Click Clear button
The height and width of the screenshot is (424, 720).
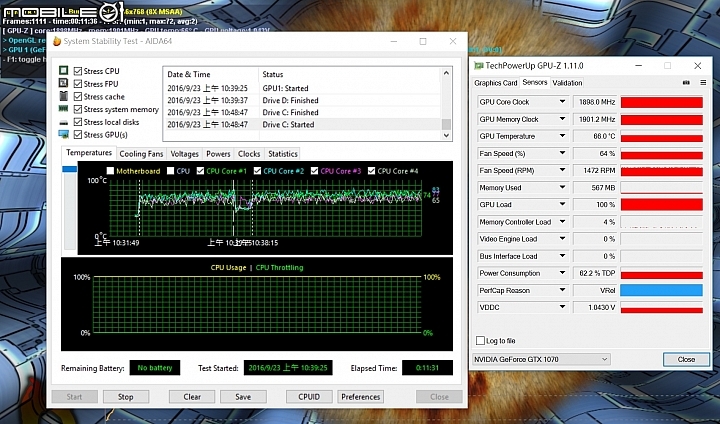[192, 397]
